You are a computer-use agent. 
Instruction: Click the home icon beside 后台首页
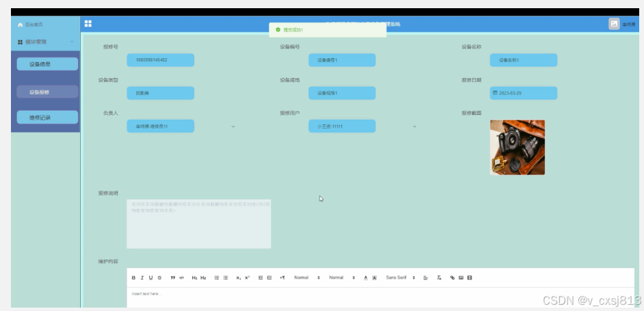(20, 25)
